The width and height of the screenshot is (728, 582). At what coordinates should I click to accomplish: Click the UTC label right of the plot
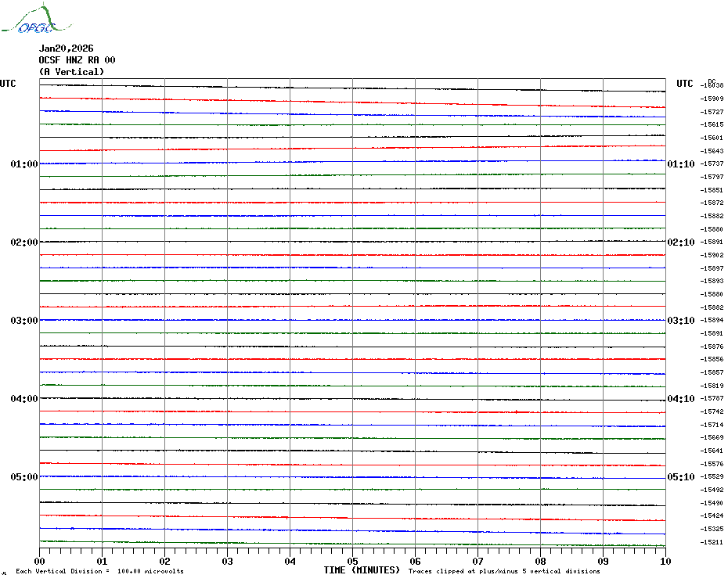684,84
